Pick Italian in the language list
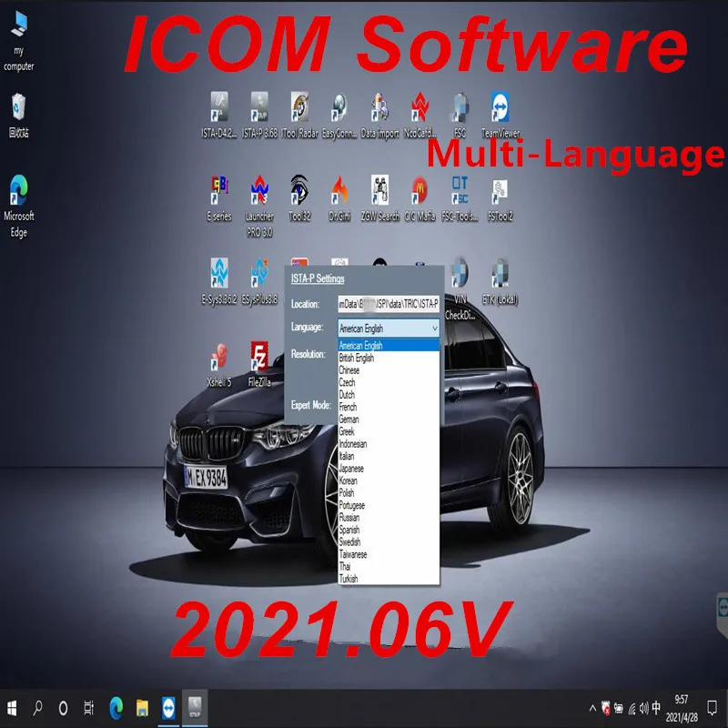Viewport: 728px width, 728px height. coord(389,456)
